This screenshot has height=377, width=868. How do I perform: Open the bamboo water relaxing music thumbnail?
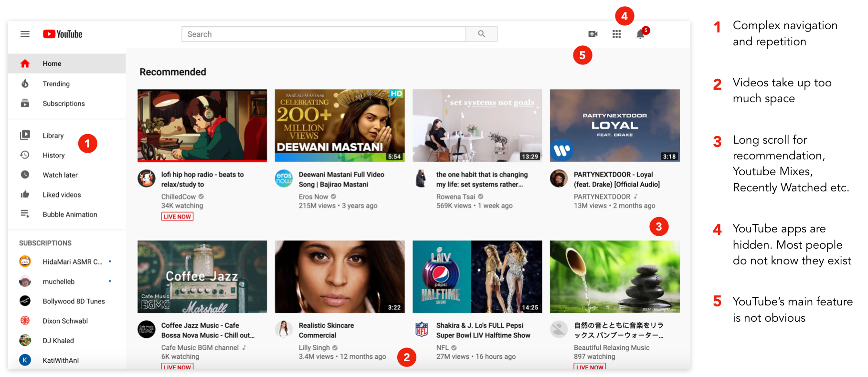615,277
